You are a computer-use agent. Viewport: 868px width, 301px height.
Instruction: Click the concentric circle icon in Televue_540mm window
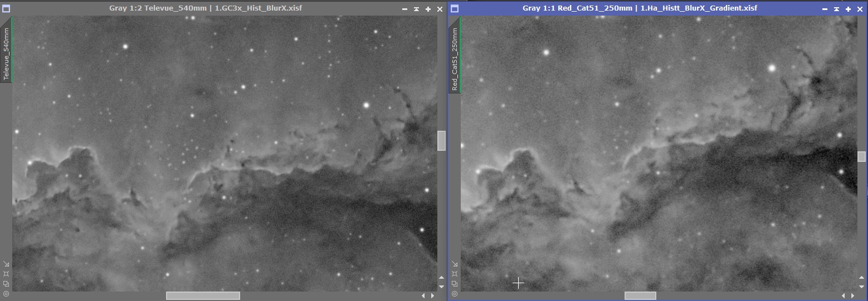[x=6, y=293]
